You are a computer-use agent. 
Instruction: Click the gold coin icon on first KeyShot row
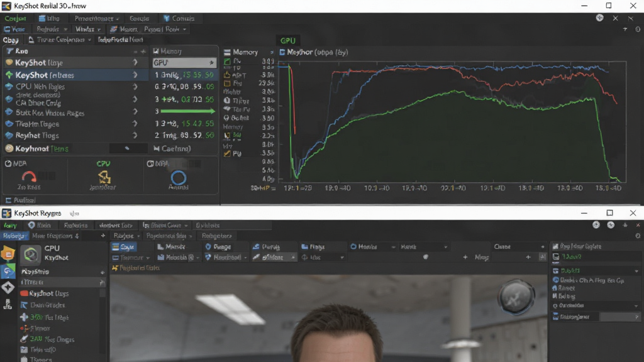pyautogui.click(x=9, y=63)
